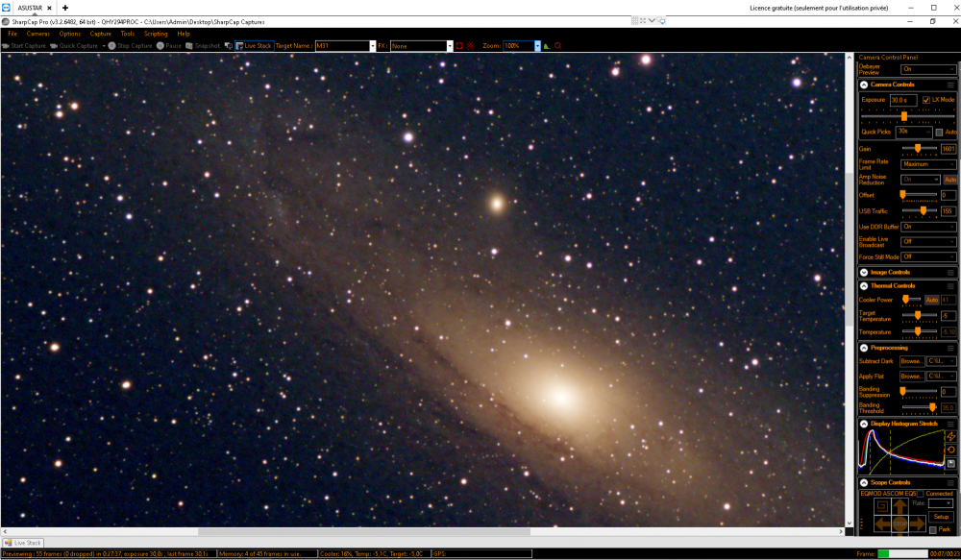961x560 pixels.
Task: Click the scope STOP button
Action: (x=899, y=523)
